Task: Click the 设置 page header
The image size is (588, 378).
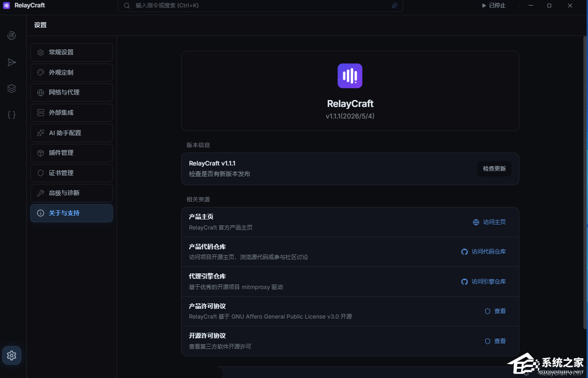Action: point(41,25)
